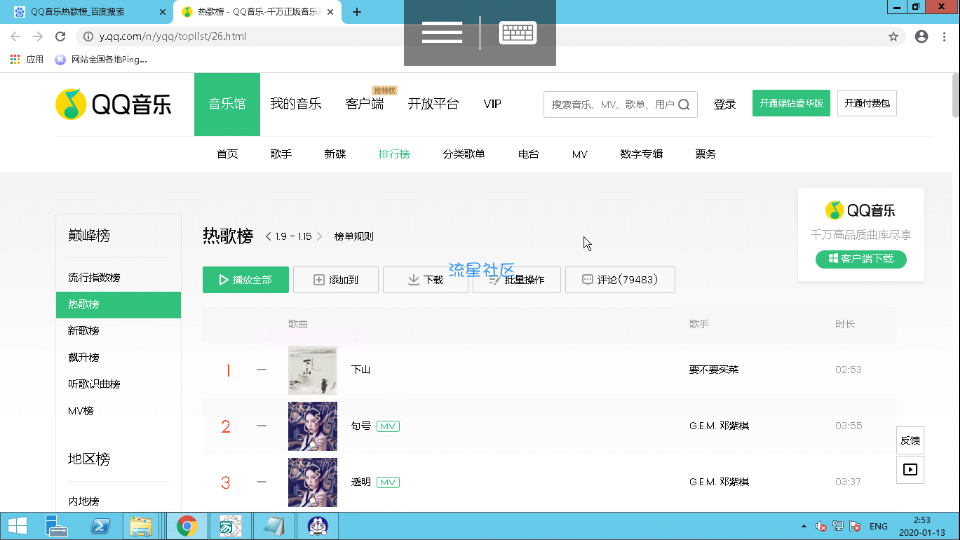Click the browser forward arrow
This screenshot has width=960, height=540.
pos(38,37)
